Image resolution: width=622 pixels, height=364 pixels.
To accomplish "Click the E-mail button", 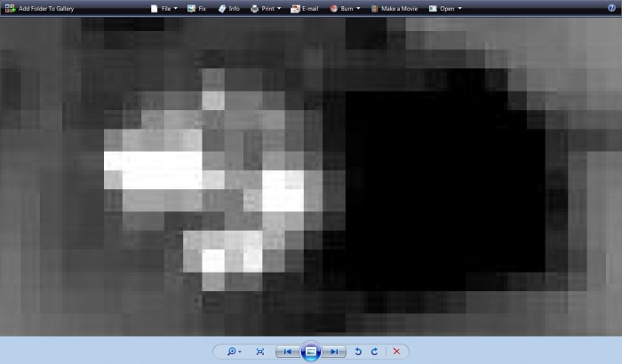I will coord(304,8).
